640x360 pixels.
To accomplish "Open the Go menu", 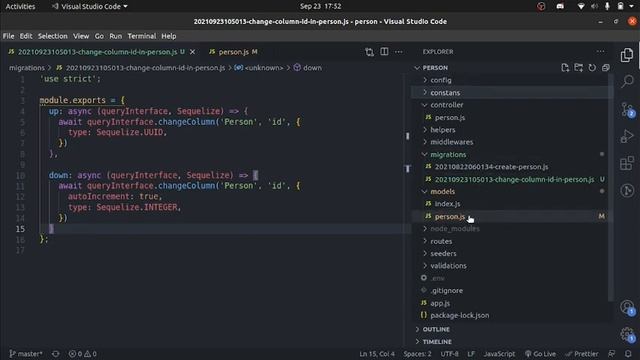I will (x=99, y=36).
